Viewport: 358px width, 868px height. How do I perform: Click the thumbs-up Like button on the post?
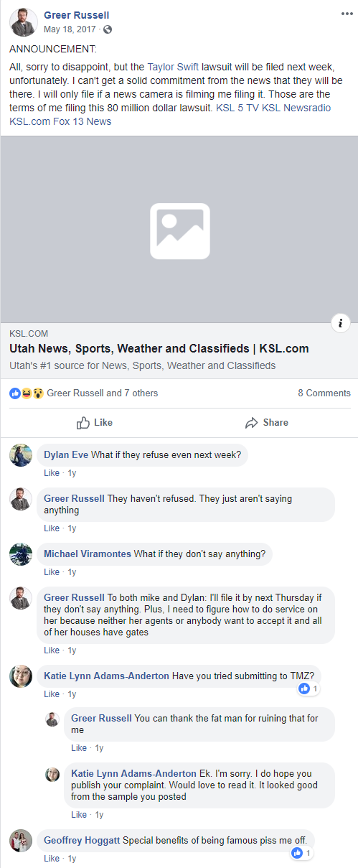click(95, 422)
